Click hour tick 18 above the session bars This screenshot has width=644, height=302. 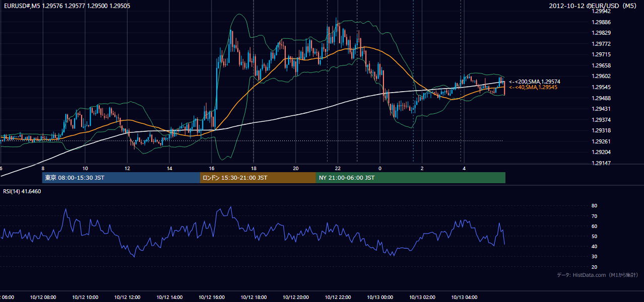(253, 168)
